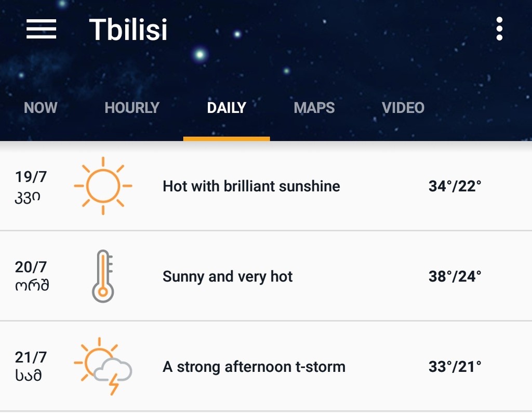Open 'Sunny and very hot' forecast
Viewport: 532px width, 413px height.
(228, 277)
